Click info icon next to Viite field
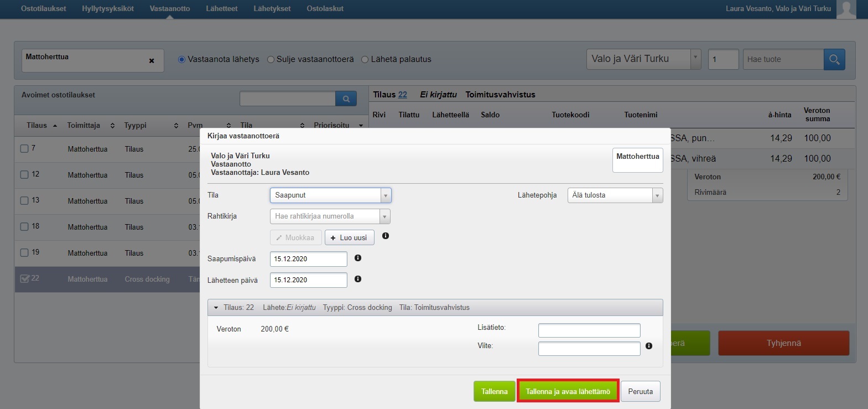 click(649, 346)
